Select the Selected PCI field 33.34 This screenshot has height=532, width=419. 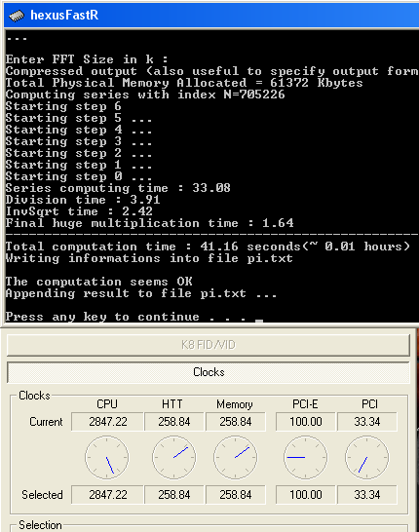[367, 495]
